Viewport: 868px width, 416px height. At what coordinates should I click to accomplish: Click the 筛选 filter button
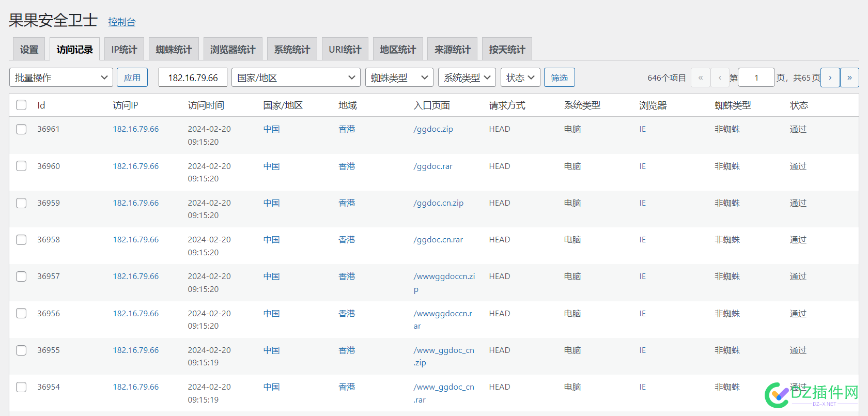[559, 78]
